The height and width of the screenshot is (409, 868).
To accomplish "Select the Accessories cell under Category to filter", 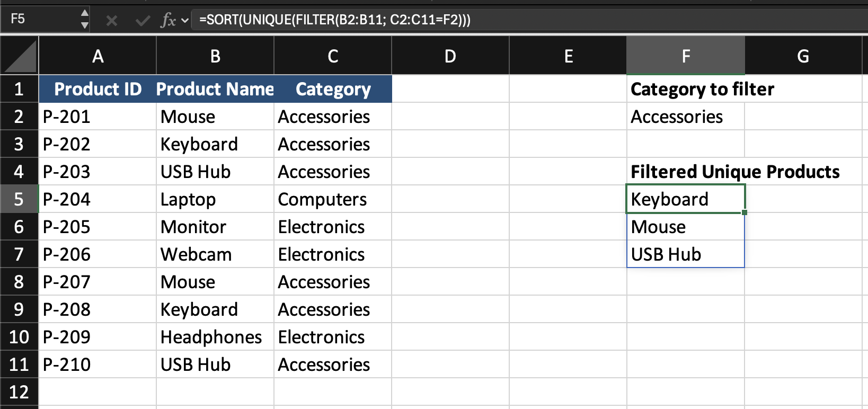I will pos(685,117).
